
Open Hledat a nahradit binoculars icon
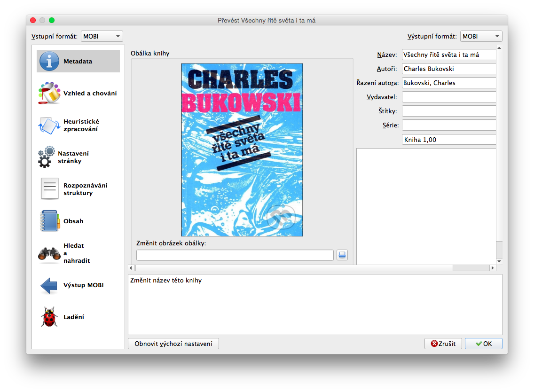(x=49, y=253)
